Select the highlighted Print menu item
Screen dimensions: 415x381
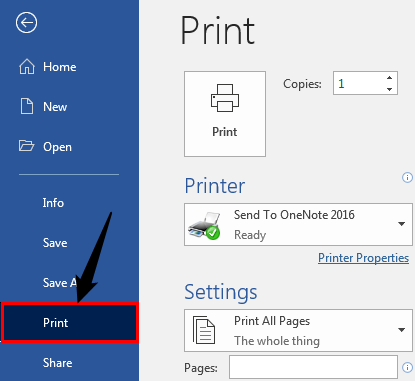tap(69, 323)
